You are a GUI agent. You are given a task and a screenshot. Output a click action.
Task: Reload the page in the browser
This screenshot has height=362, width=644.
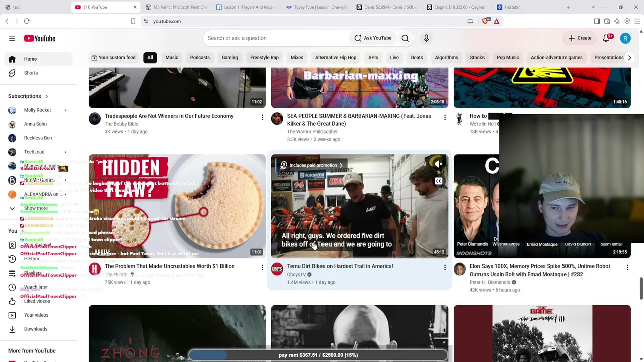point(27,21)
